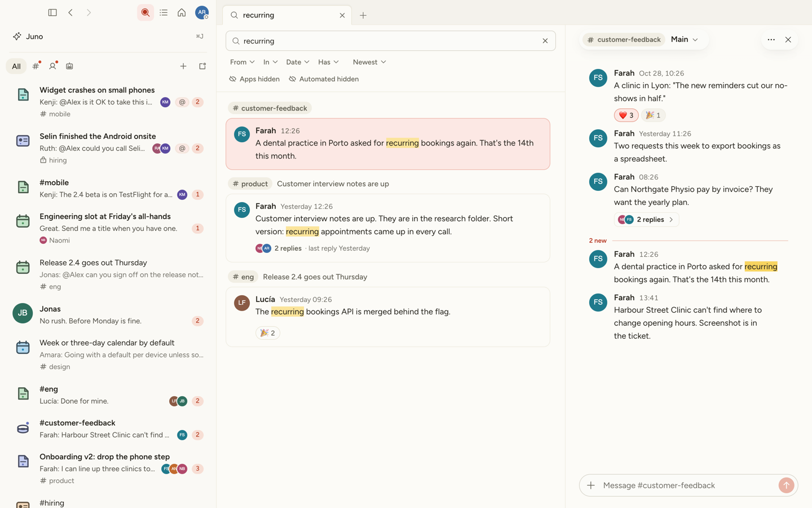Image resolution: width=812 pixels, height=508 pixels.
Task: Open the Has filter dropdown
Action: coord(329,62)
